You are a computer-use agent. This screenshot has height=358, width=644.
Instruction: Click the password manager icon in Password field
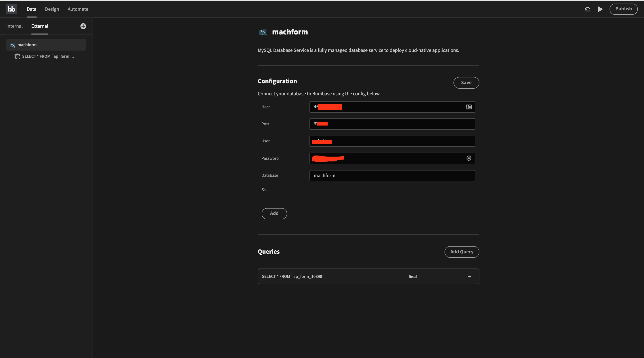[468, 158]
